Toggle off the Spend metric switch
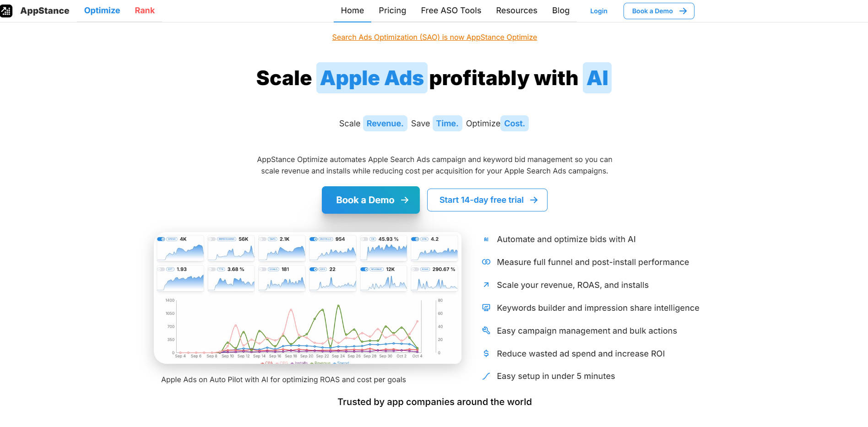868x427 pixels. pyautogui.click(x=161, y=239)
